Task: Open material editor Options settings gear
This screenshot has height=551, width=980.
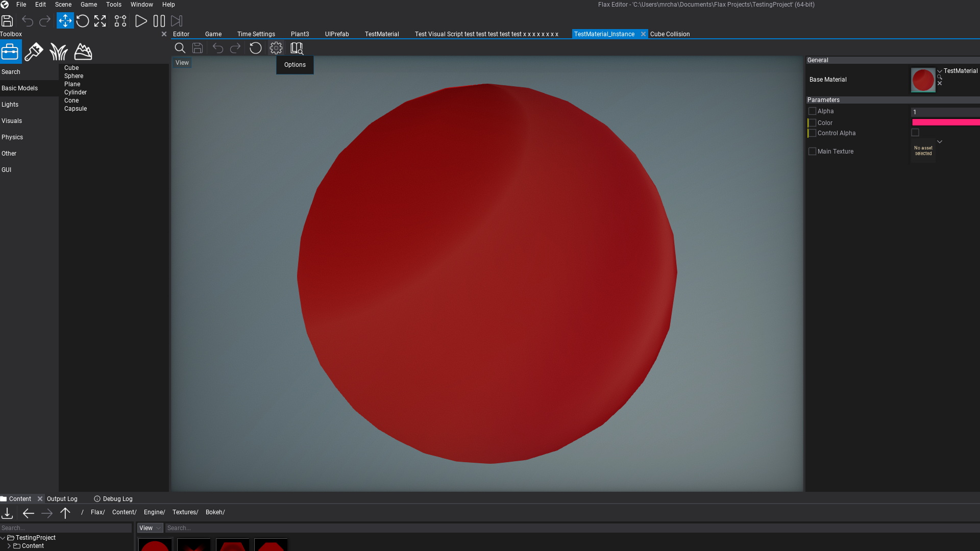Action: pyautogui.click(x=276, y=48)
